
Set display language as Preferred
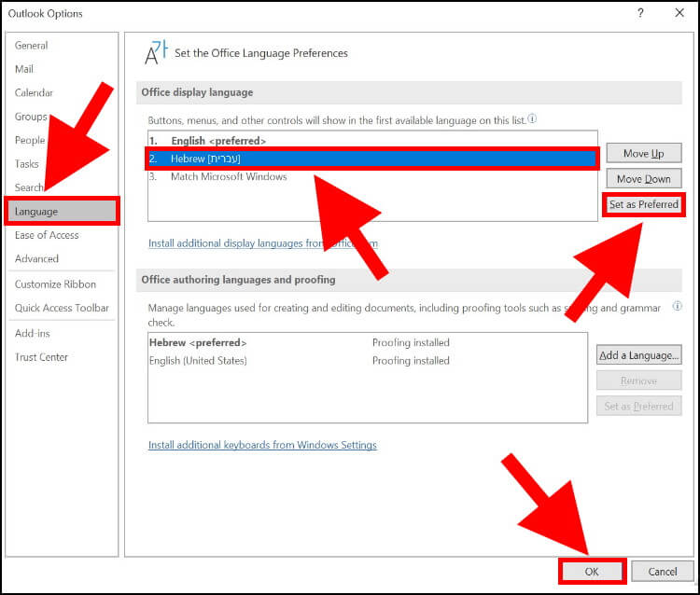(644, 204)
